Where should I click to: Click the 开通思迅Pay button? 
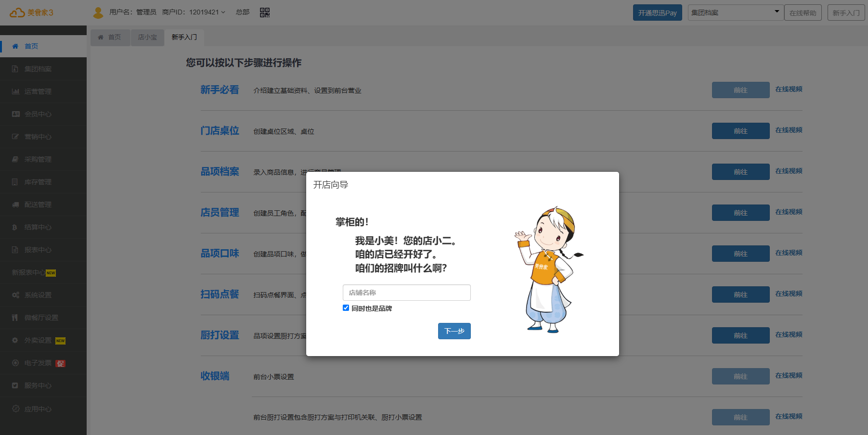[657, 13]
